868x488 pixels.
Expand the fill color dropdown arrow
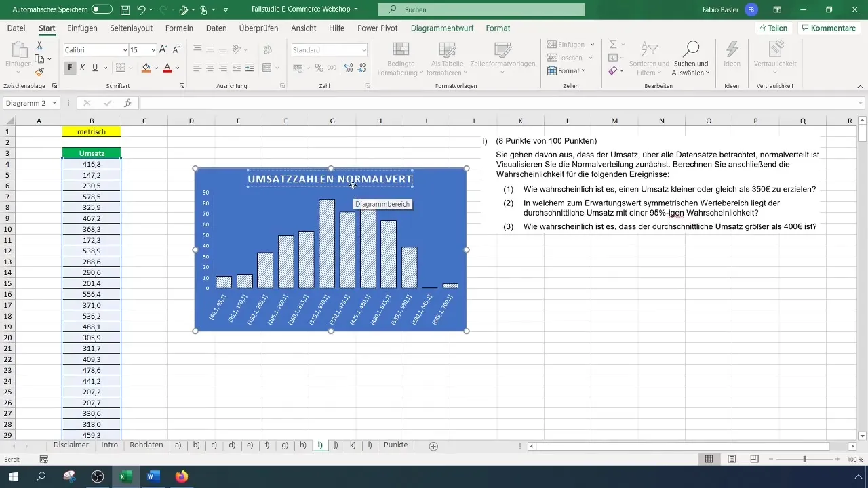(x=155, y=68)
